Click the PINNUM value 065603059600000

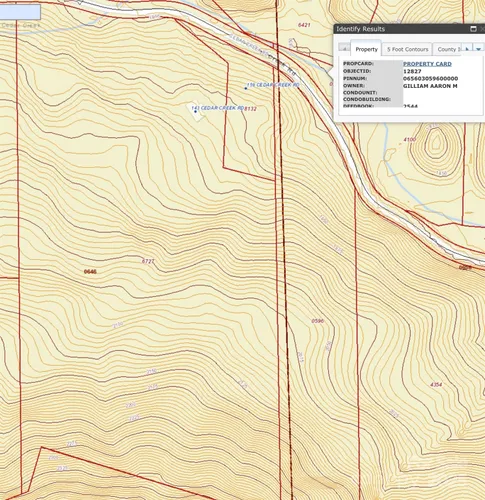coord(431,79)
